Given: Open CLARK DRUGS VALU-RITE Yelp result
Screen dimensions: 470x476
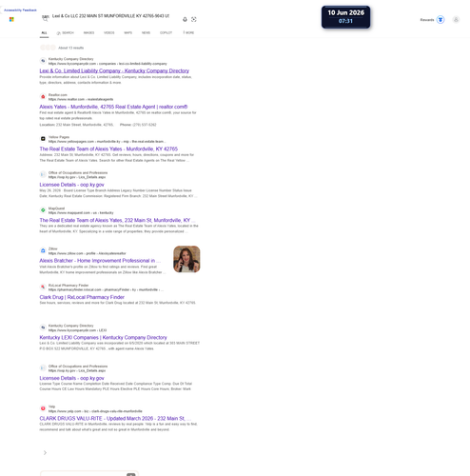Looking at the screenshot, I should click(115, 419).
